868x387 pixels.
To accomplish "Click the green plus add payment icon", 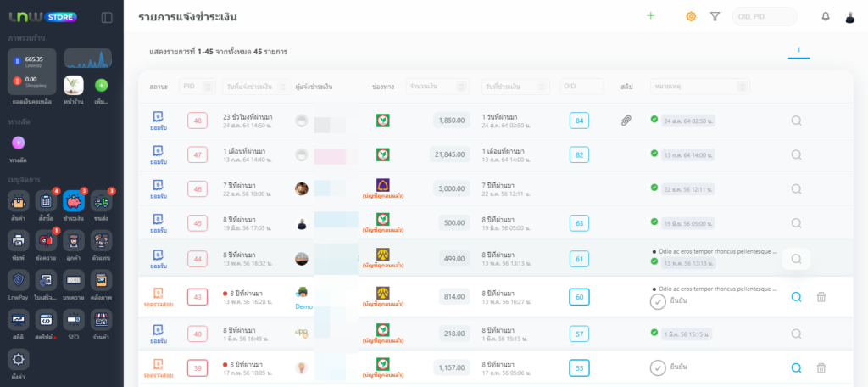I will [x=651, y=16].
